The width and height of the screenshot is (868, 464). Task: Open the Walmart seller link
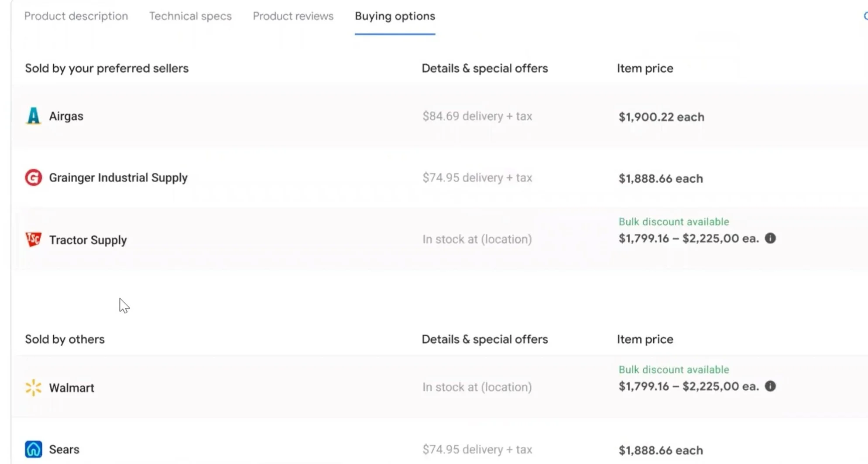coord(72,388)
